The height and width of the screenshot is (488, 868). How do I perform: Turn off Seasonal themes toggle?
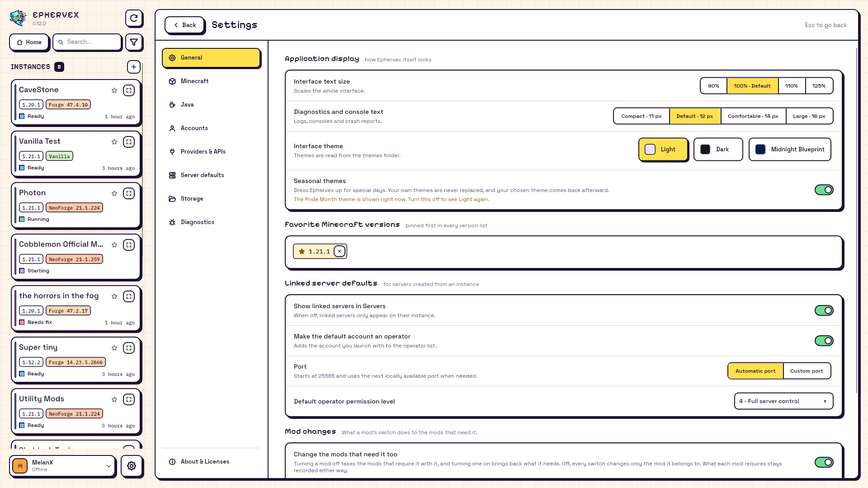pos(824,190)
